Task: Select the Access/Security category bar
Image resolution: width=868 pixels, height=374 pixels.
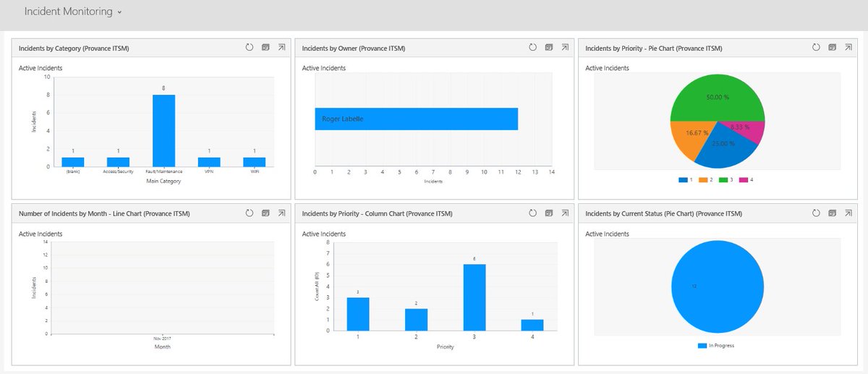Action: (119, 162)
